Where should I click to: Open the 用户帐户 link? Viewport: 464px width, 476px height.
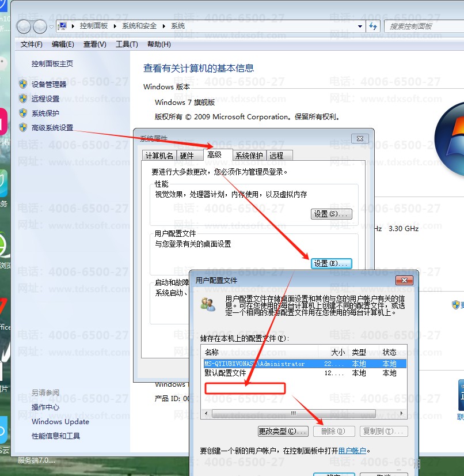[x=352, y=451]
